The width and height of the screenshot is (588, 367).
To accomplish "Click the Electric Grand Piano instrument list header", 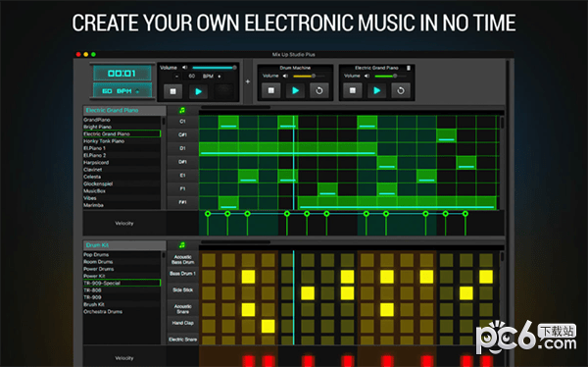I will tap(124, 110).
